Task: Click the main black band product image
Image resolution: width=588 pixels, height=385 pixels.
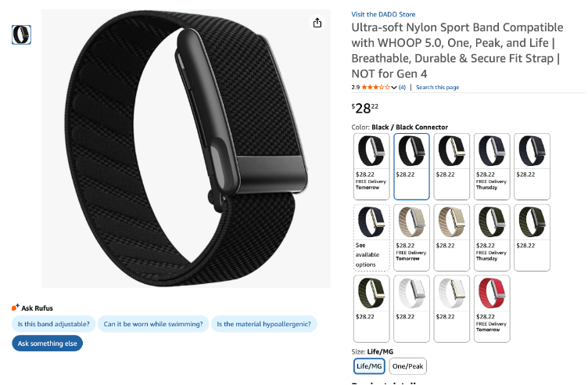Action: 186,149
